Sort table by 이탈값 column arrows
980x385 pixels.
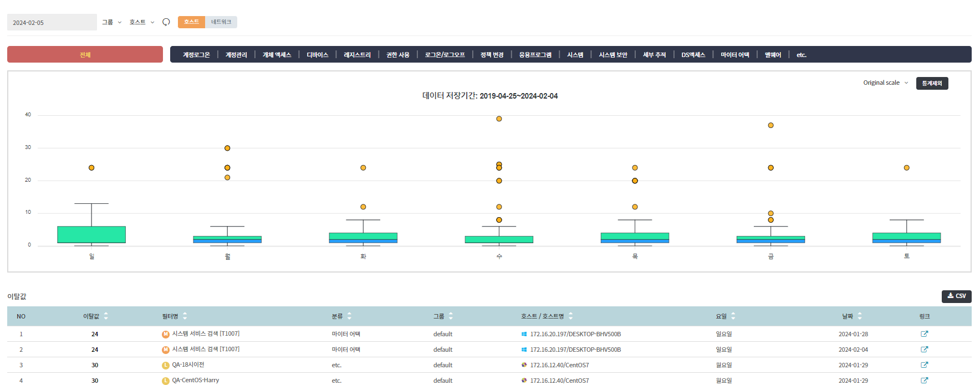pos(106,316)
